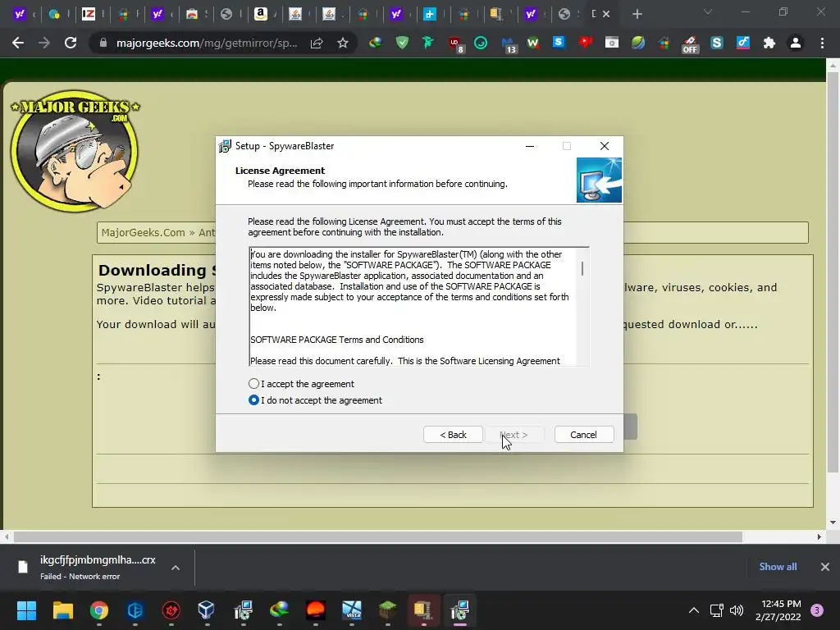Open the Chrome profile avatar
This screenshot has width=840, height=630.
pos(796,43)
